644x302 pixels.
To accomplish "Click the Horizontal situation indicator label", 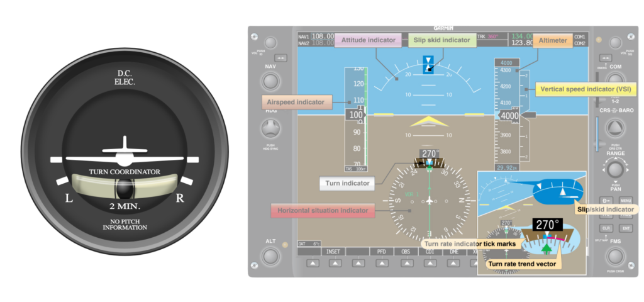I will [323, 210].
